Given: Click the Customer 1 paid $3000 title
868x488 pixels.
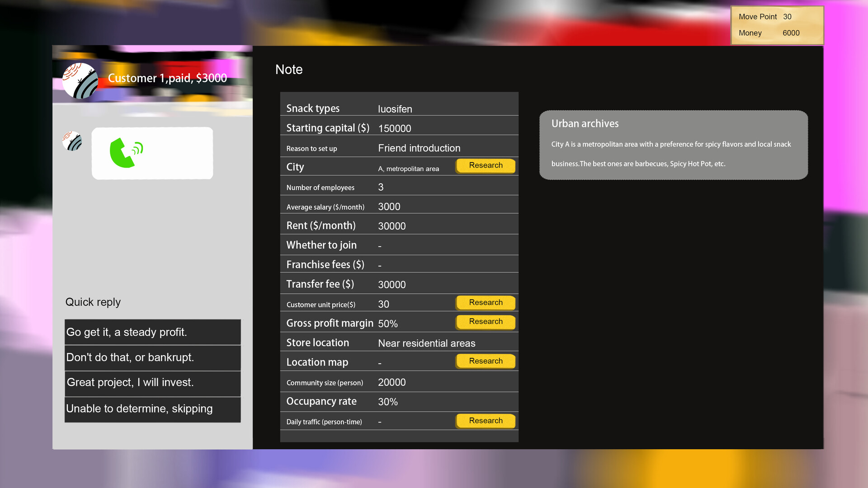Looking at the screenshot, I should point(167,78).
